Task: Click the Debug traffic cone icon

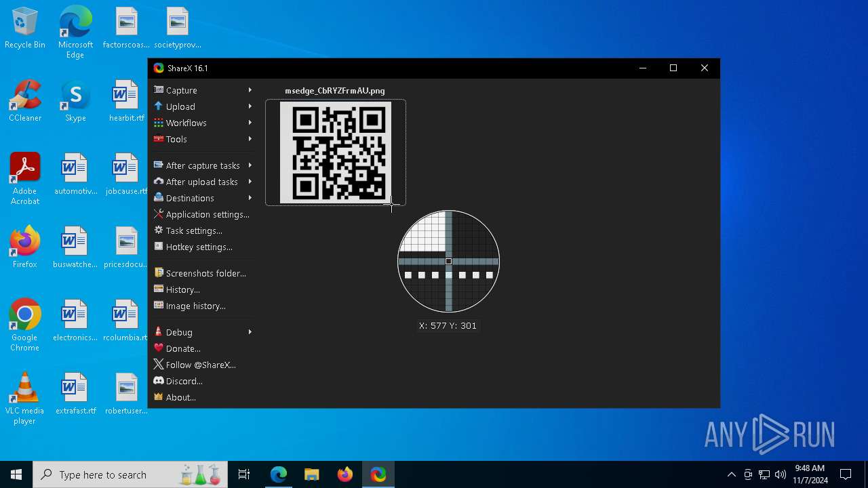Action: pos(159,332)
